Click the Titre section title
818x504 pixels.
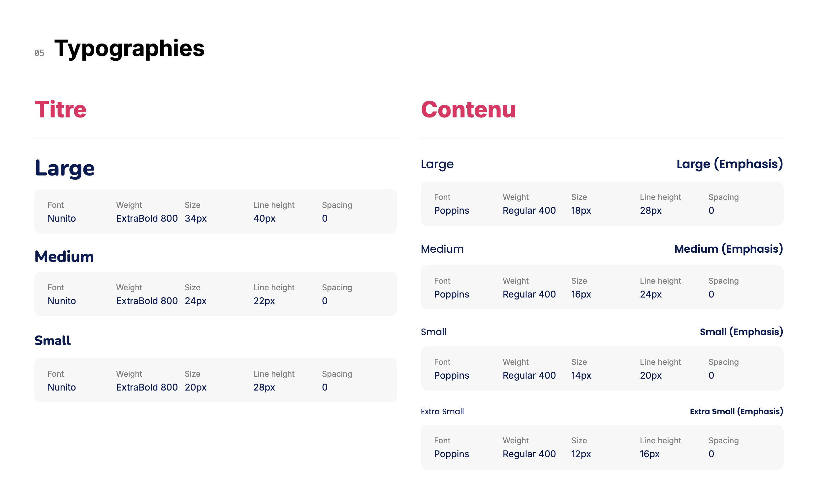[x=60, y=109]
